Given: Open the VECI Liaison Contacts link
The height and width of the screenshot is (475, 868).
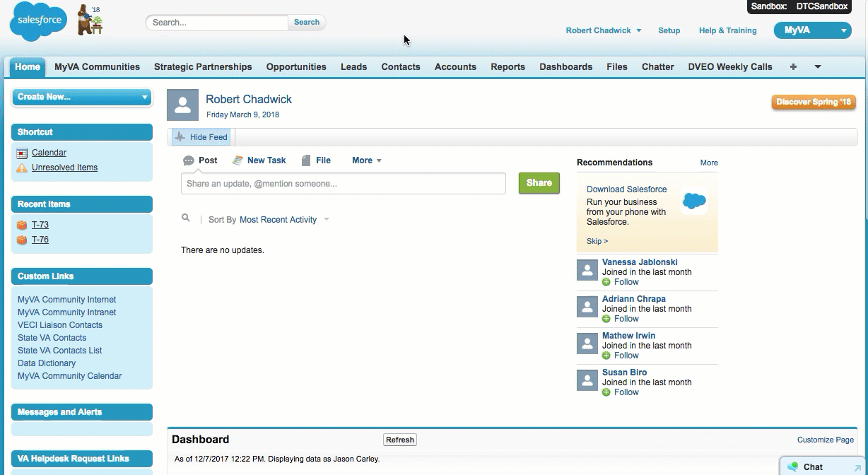Looking at the screenshot, I should pyautogui.click(x=60, y=325).
